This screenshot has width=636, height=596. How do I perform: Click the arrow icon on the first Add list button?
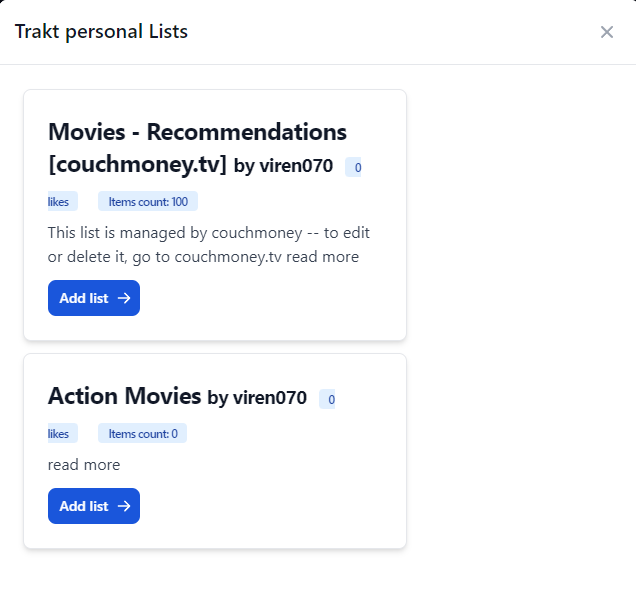point(124,298)
